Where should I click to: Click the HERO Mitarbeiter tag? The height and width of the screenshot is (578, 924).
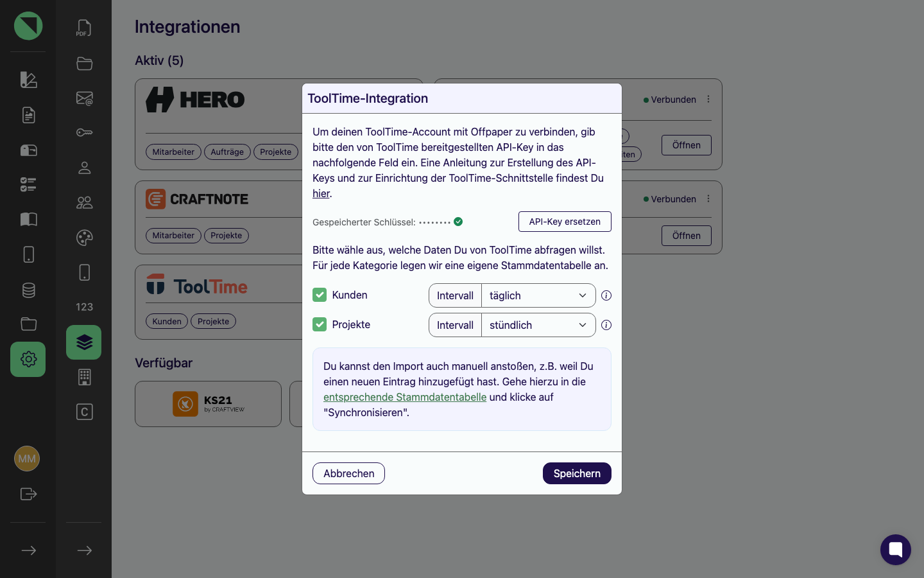tap(173, 152)
